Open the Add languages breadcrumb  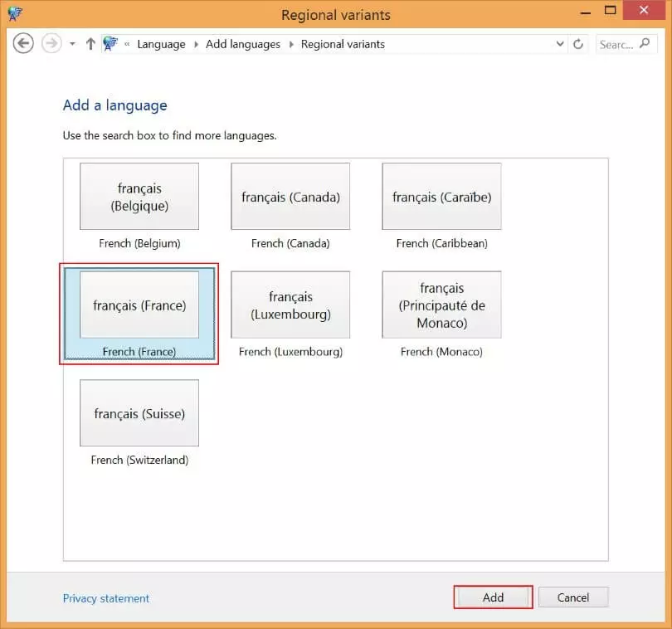click(x=243, y=44)
